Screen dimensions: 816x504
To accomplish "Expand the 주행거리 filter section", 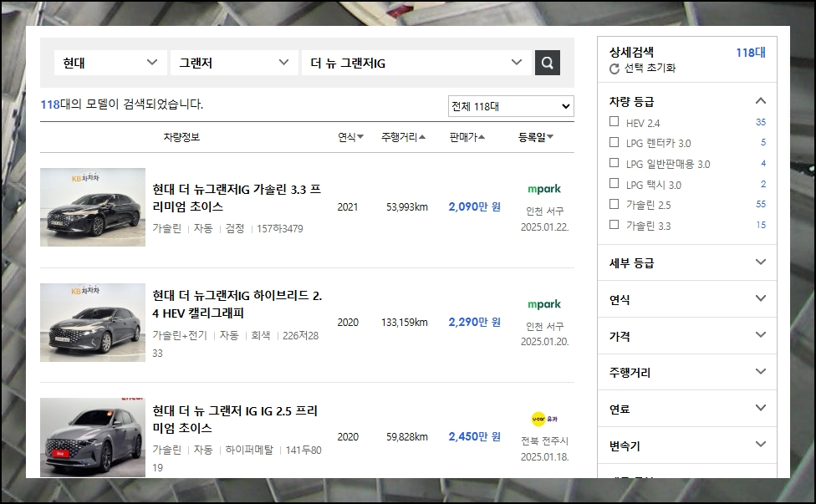I will [x=687, y=373].
